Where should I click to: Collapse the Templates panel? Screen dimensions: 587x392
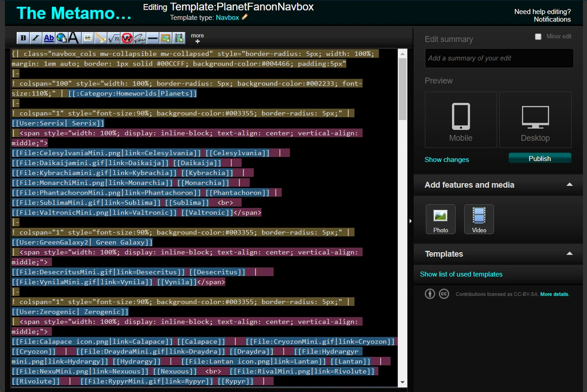(x=569, y=254)
